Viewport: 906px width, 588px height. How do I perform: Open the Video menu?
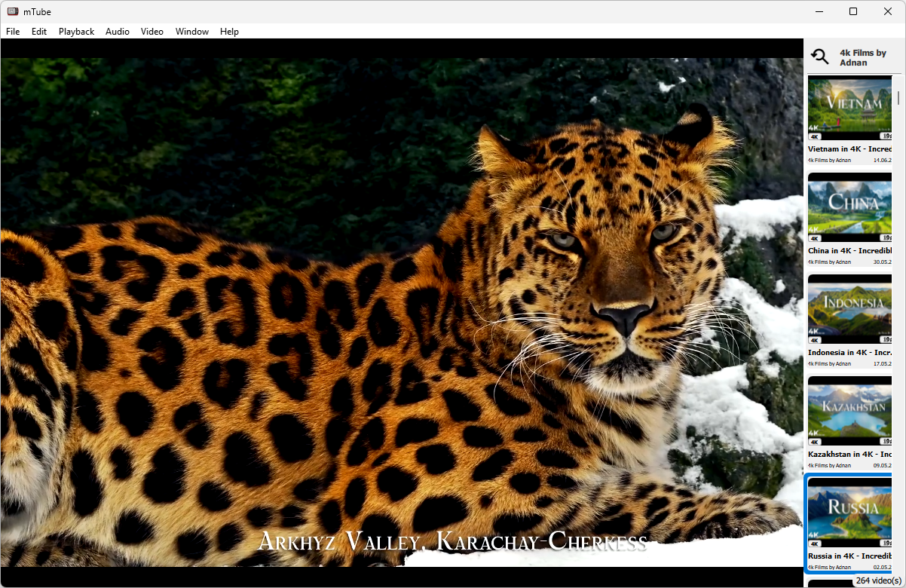(152, 32)
